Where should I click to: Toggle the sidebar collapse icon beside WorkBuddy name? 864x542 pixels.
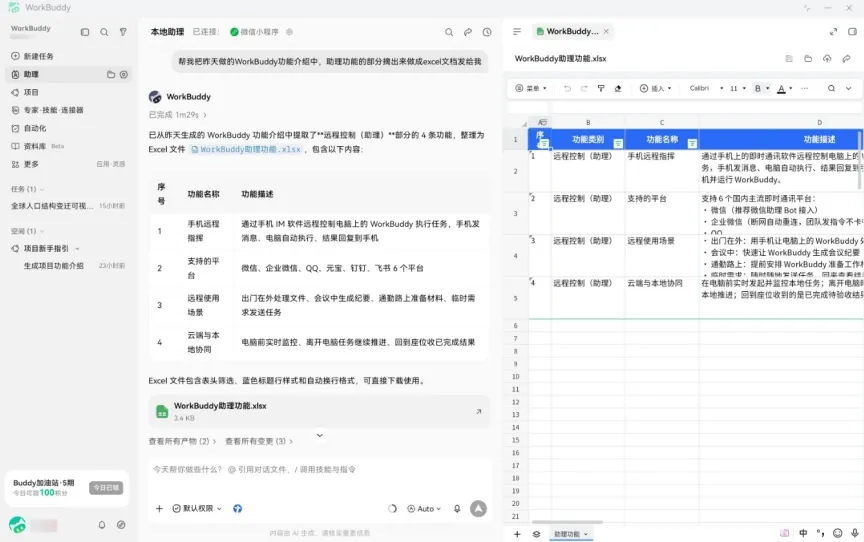click(x=85, y=32)
